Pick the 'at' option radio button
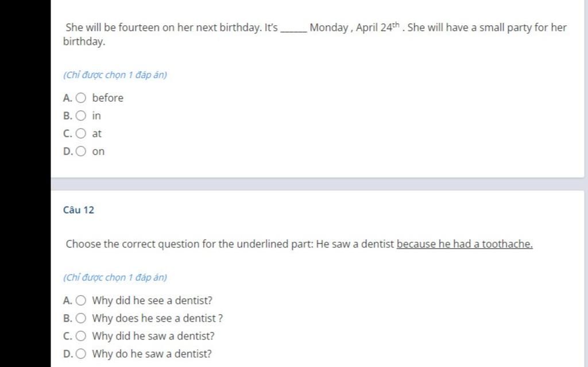The height and width of the screenshot is (367, 588). [x=80, y=134]
